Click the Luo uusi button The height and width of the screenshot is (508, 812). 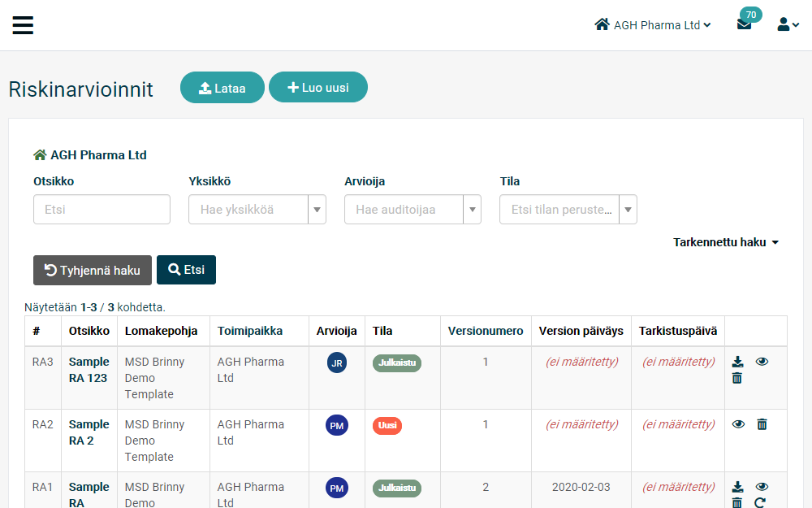(318, 87)
